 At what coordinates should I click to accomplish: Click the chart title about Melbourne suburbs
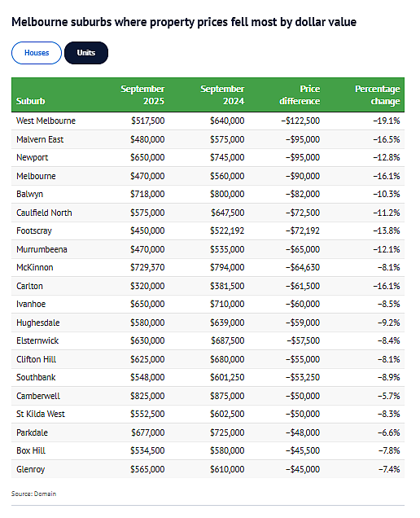(184, 22)
